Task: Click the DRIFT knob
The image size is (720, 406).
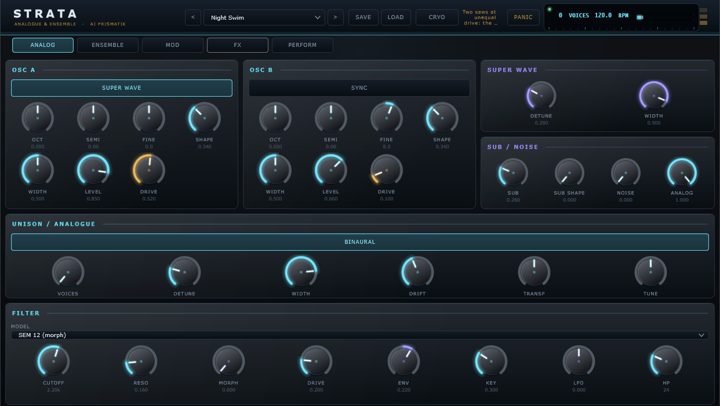Action: (x=417, y=272)
